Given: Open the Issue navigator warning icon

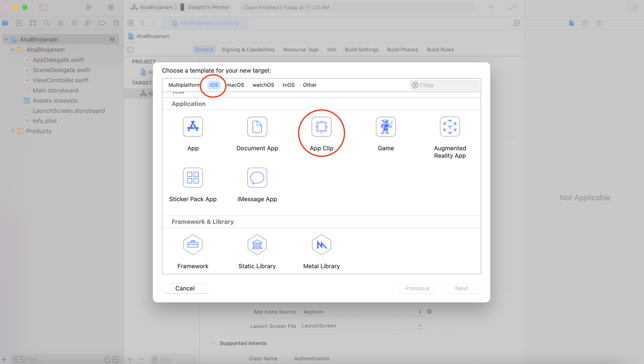Looking at the screenshot, I should click(60, 23).
